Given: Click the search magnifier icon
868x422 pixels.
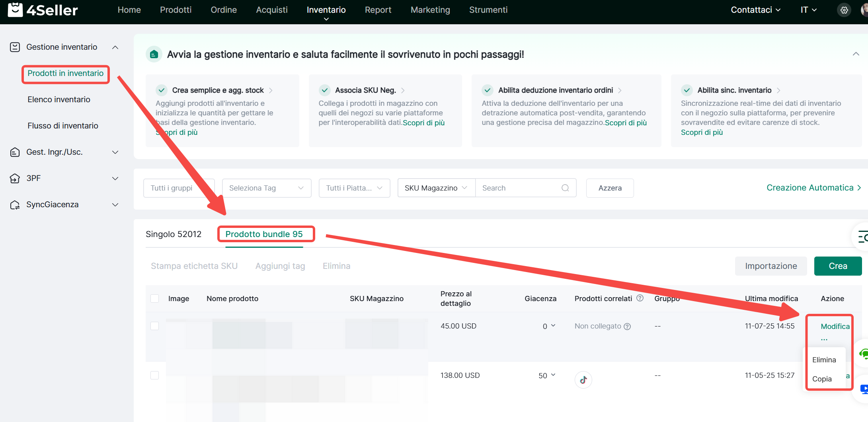Looking at the screenshot, I should coord(565,188).
